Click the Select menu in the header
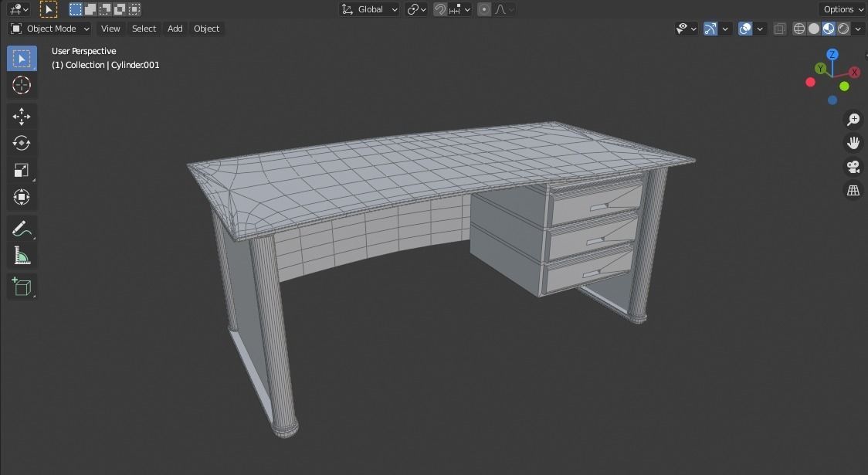 [x=144, y=29]
